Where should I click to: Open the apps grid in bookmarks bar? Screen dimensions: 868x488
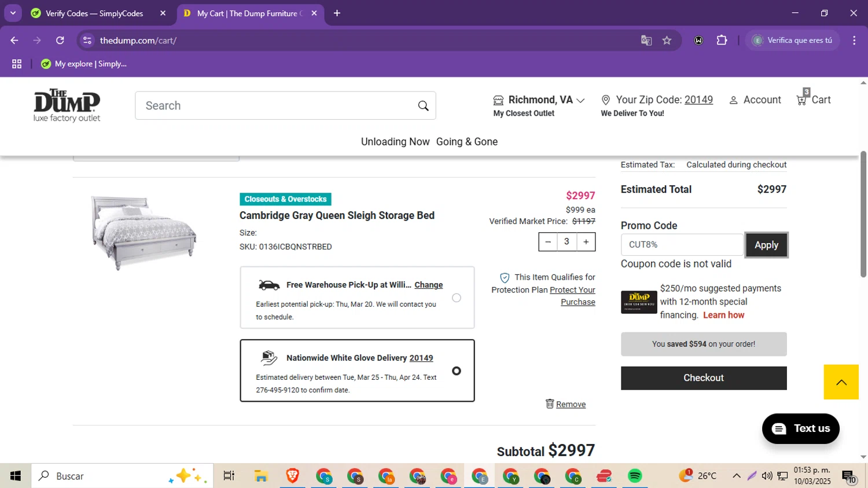click(17, 64)
